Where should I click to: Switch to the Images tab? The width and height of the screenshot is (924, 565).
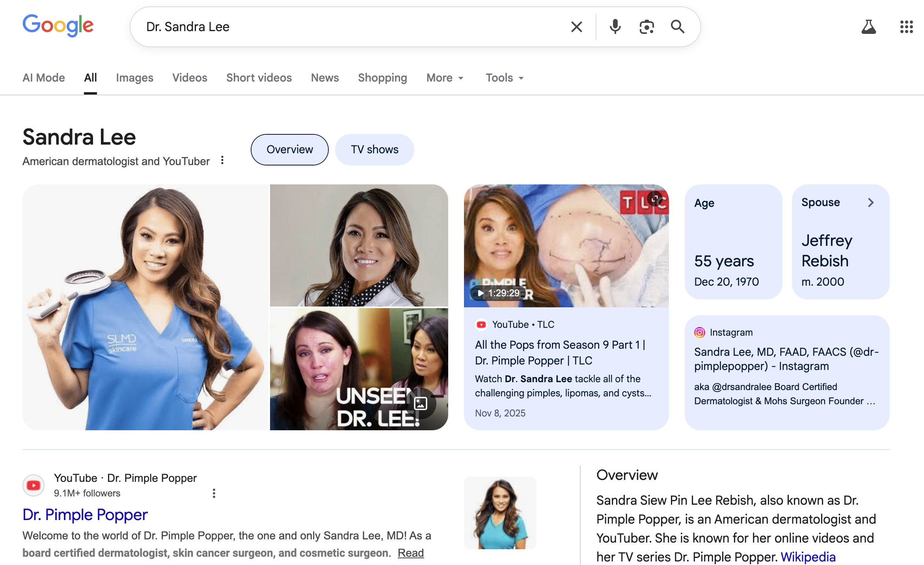(x=134, y=78)
